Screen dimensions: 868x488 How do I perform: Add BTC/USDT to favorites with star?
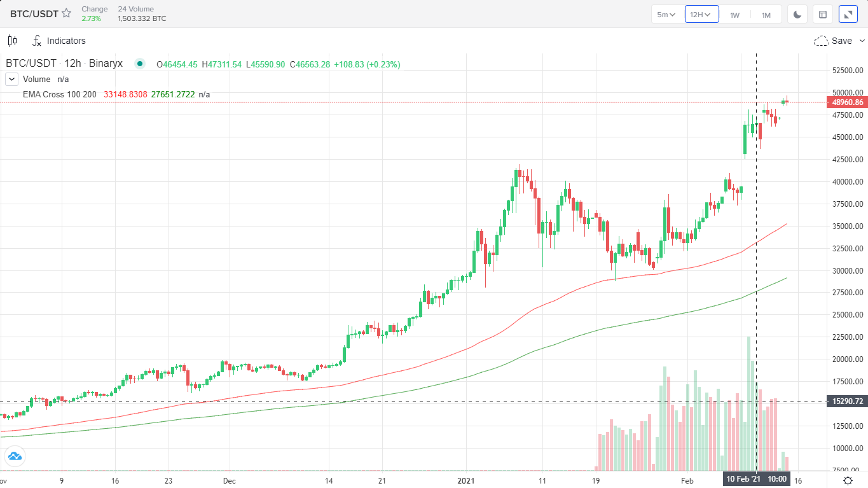coord(66,13)
